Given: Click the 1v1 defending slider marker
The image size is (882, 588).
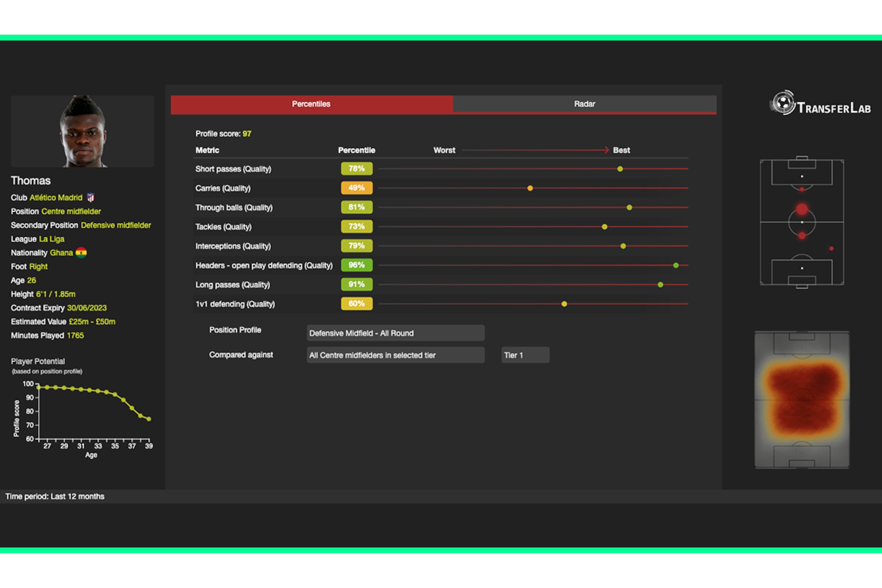Looking at the screenshot, I should pyautogui.click(x=564, y=304).
